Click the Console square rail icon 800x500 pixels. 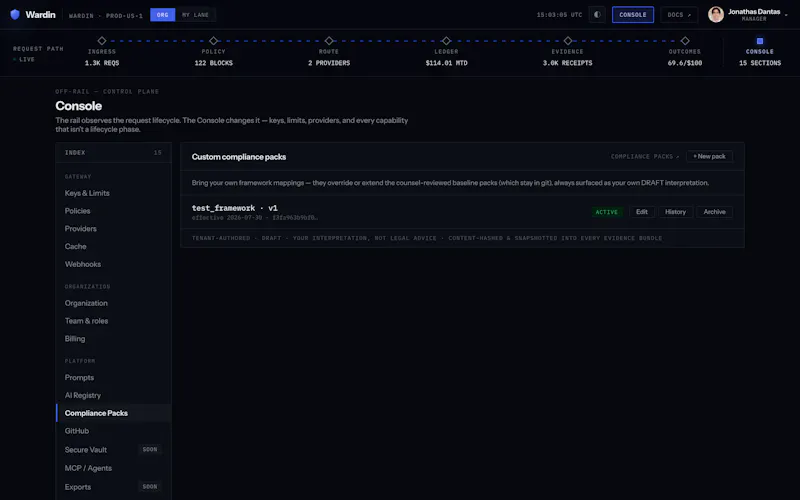[760, 41]
